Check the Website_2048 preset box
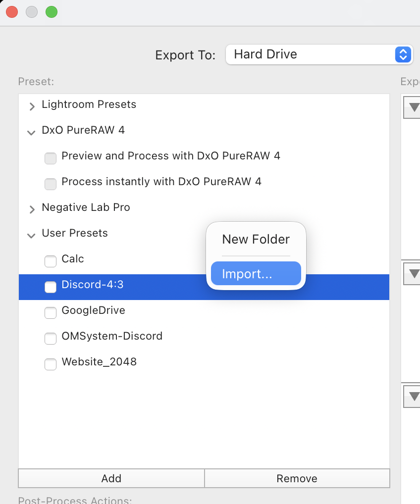Viewport: 420px width, 504px height. pyautogui.click(x=51, y=364)
